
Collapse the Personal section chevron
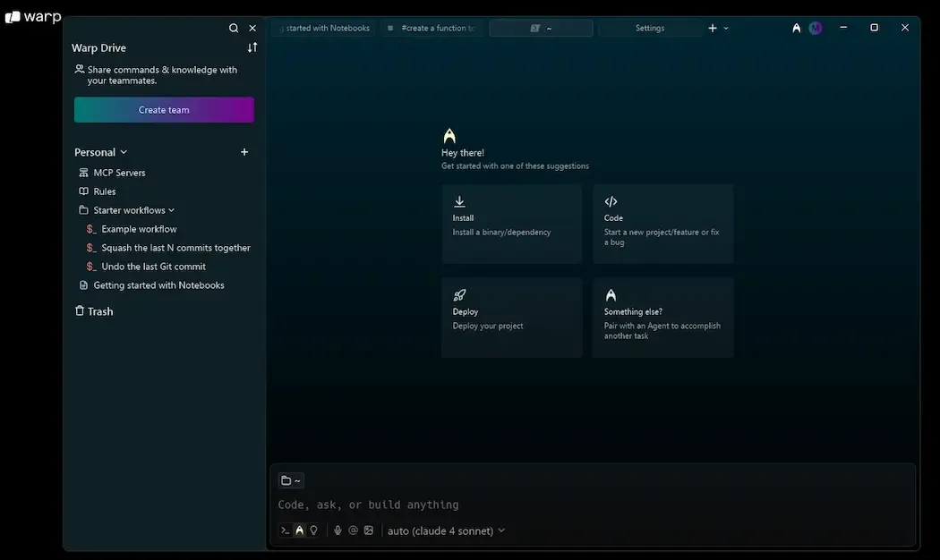[x=124, y=152]
